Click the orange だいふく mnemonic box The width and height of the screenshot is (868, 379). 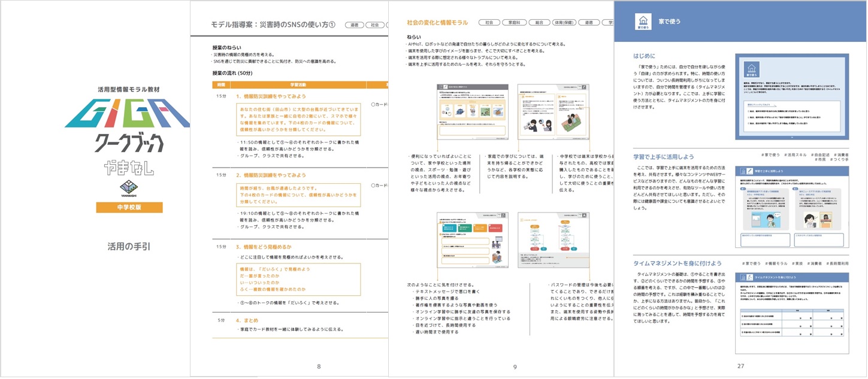(298, 280)
